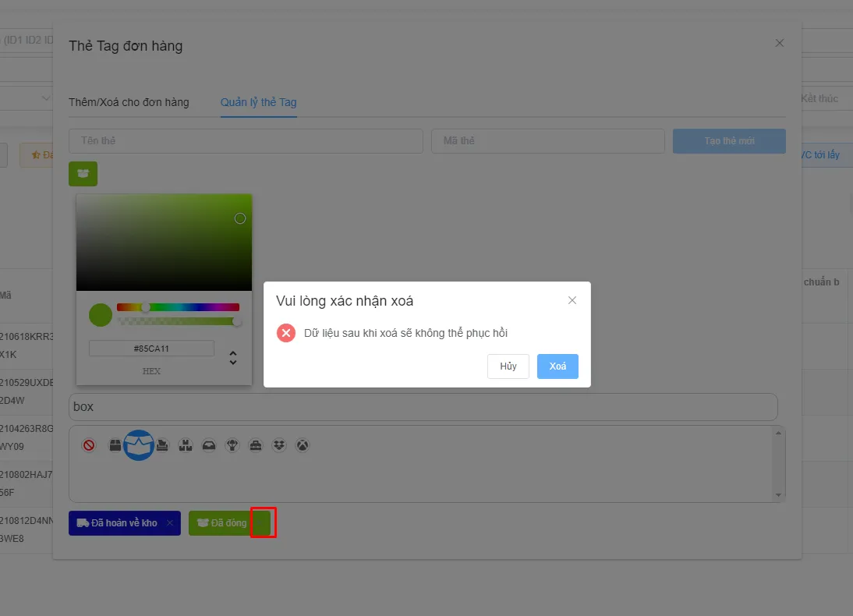Click the Mã thẻ input field

pos(548,141)
